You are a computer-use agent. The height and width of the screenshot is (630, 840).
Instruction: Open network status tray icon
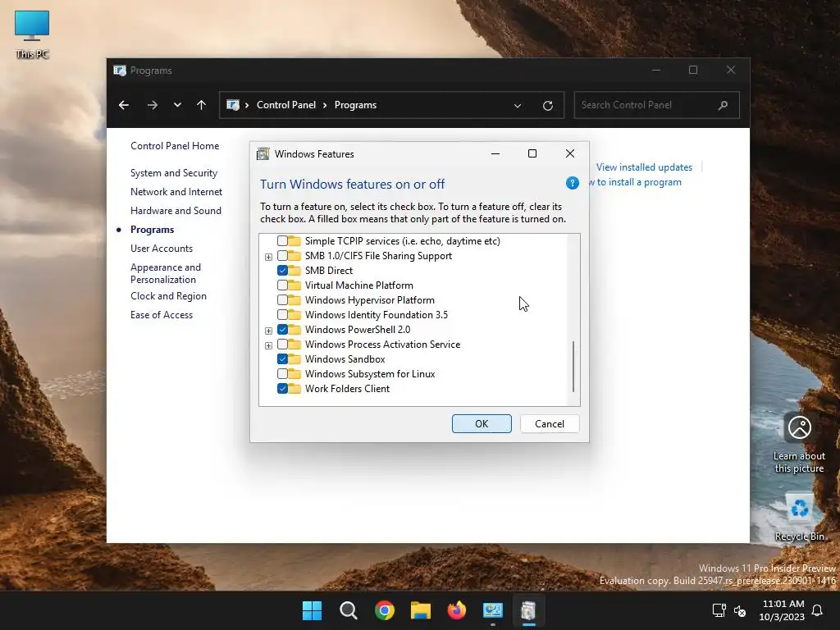click(x=719, y=610)
